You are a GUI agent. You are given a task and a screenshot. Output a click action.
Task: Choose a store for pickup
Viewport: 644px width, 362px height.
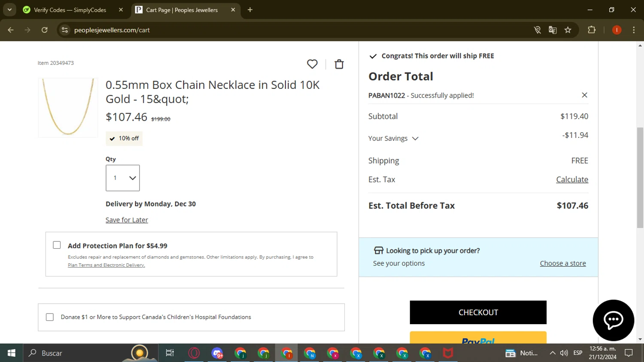click(x=563, y=263)
